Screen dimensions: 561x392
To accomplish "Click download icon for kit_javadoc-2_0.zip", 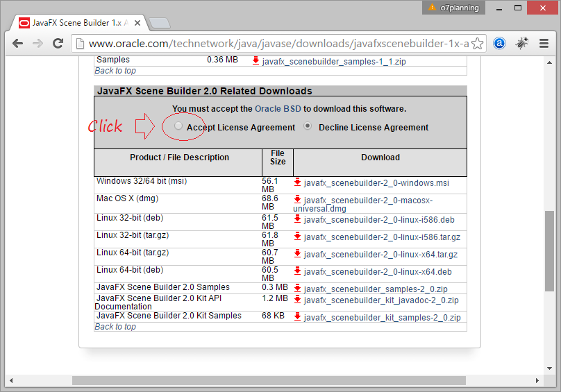I will click(x=297, y=299).
